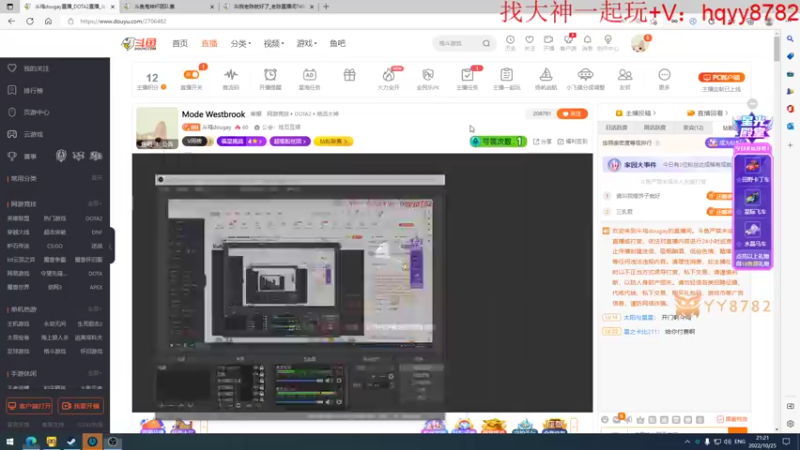Image resolution: width=800 pixels, height=450 pixels.
Task: Focus the header search input field
Action: (x=458, y=43)
